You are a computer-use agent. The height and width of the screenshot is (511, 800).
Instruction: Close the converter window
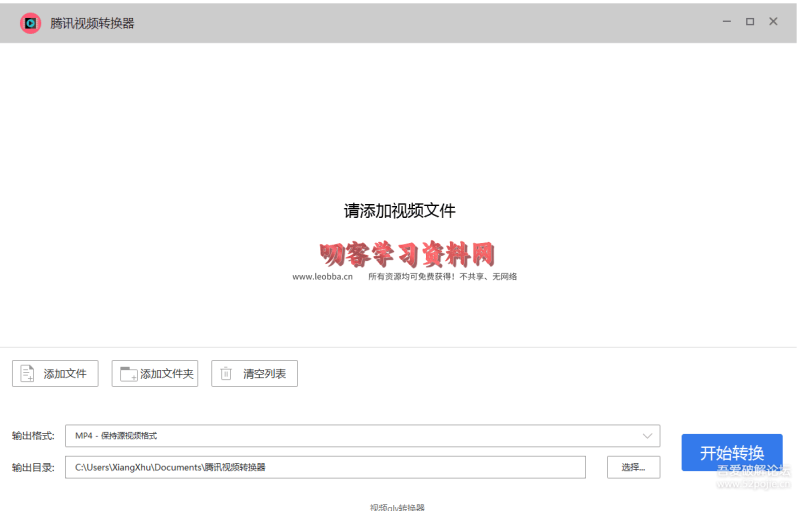click(773, 21)
